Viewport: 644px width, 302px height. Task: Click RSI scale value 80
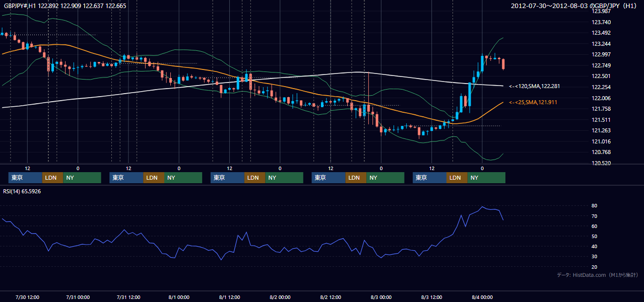point(594,206)
